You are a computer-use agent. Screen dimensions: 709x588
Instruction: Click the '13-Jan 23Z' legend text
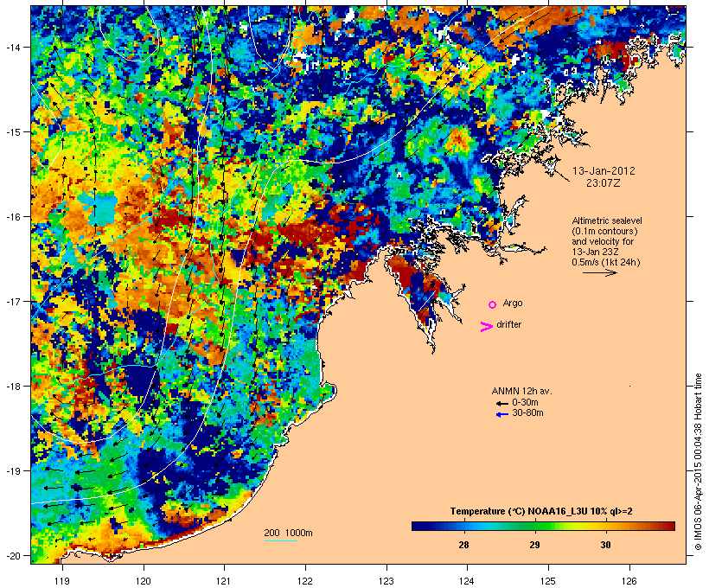click(x=595, y=252)
